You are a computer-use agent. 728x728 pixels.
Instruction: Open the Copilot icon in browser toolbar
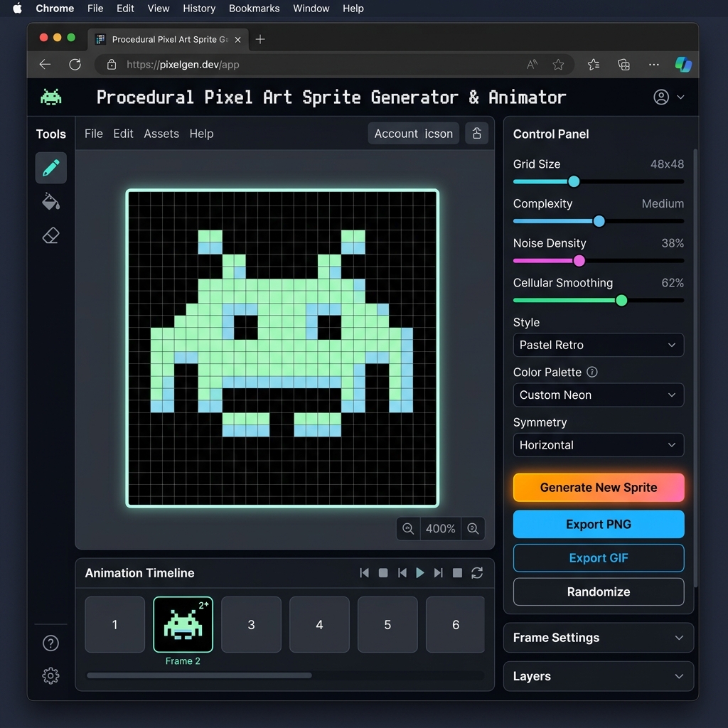(683, 65)
